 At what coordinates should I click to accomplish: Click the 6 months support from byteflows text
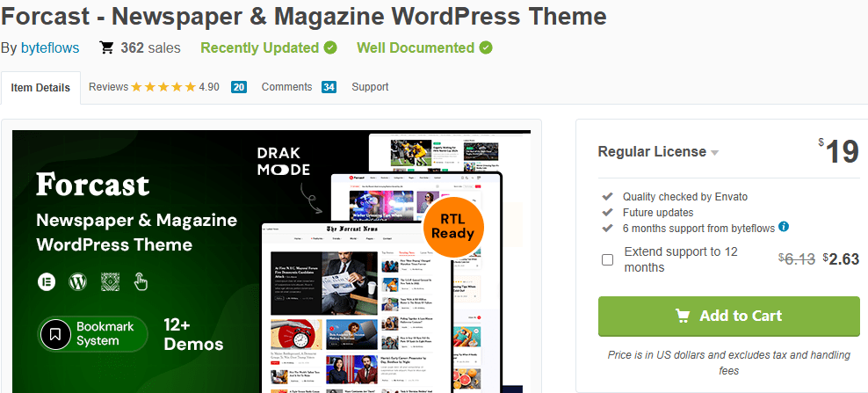[x=698, y=229]
